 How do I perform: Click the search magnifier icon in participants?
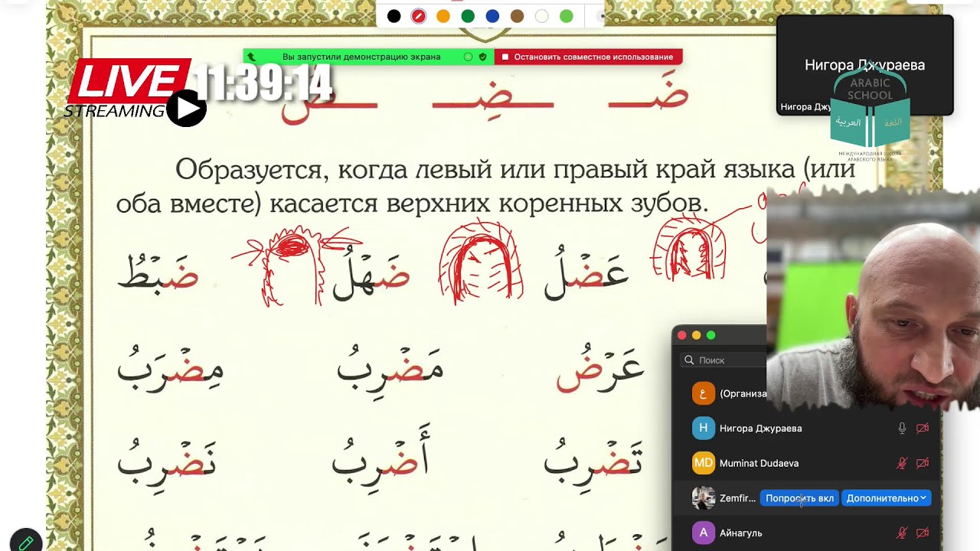tap(689, 360)
